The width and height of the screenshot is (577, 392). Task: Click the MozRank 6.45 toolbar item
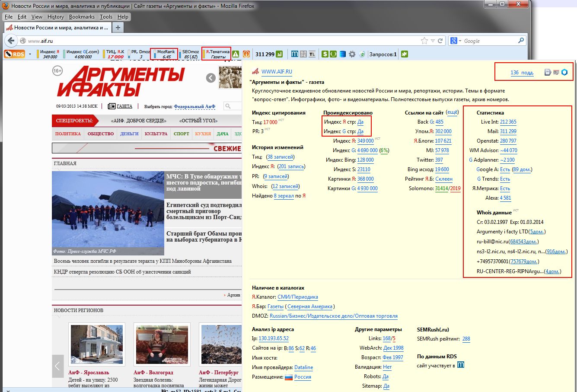point(164,54)
